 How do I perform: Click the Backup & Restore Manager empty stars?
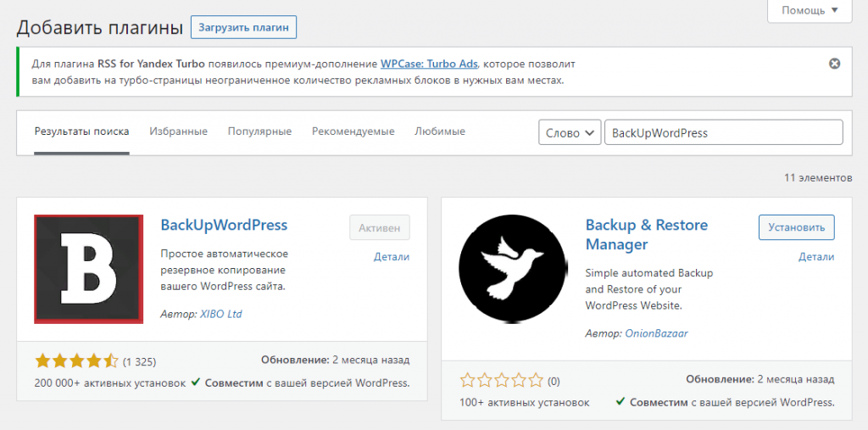(x=502, y=381)
